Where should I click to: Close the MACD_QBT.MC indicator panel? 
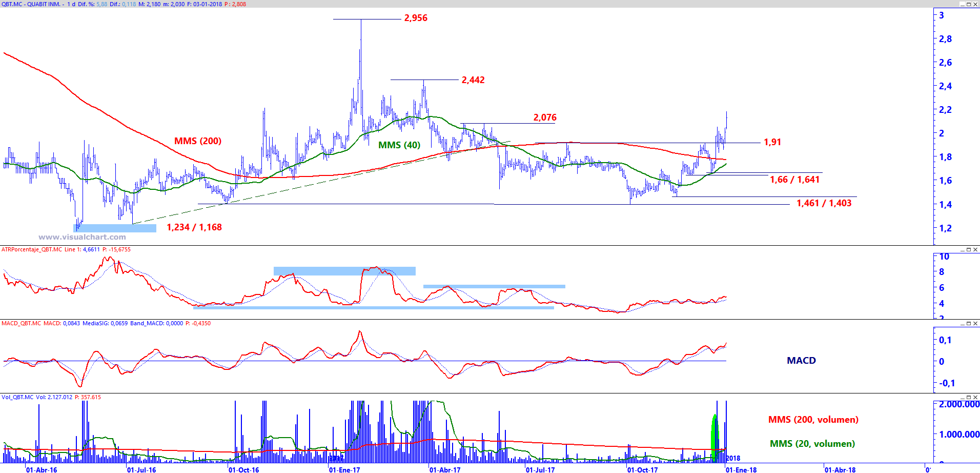click(x=975, y=324)
